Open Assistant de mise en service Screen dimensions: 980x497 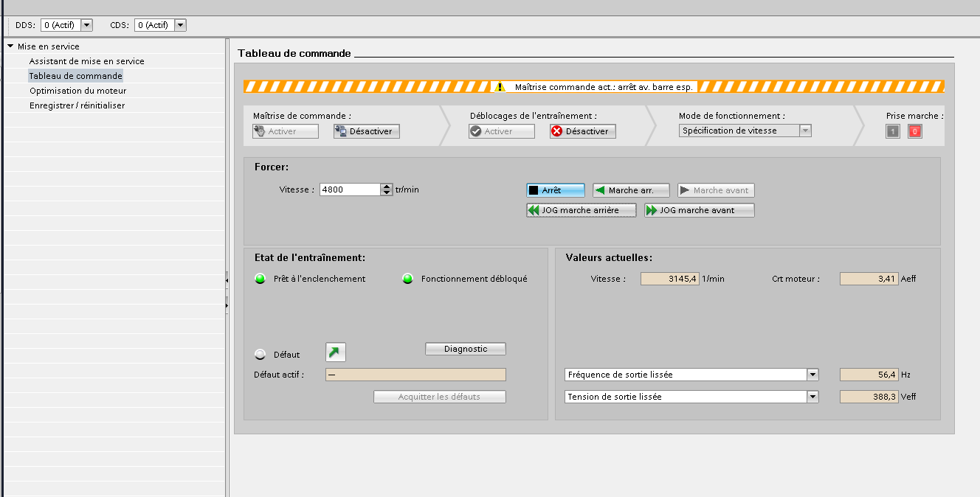pos(86,61)
